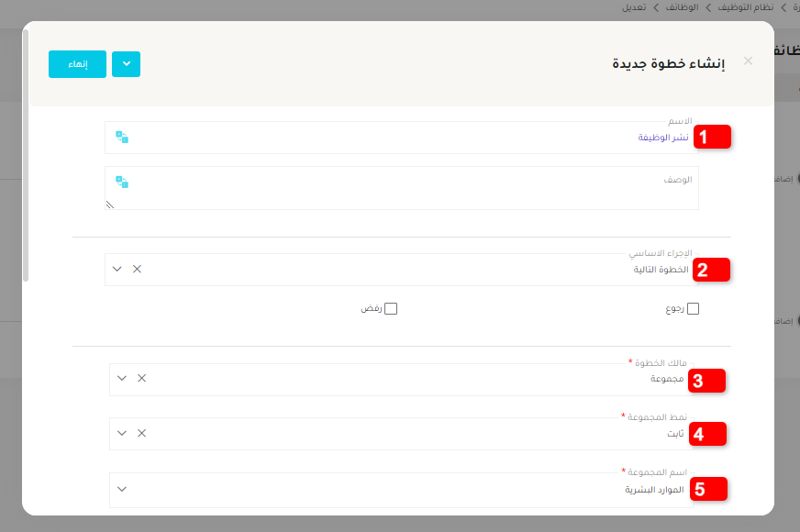This screenshot has width=800, height=532.
Task: Expand the الإجراء الأساسي dropdown chevron
Action: click(x=117, y=270)
